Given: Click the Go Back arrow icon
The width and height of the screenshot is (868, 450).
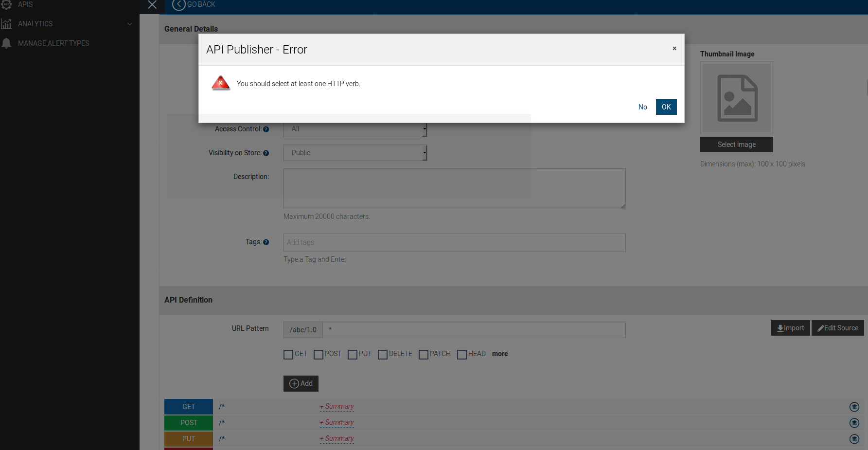Looking at the screenshot, I should click(x=178, y=4).
